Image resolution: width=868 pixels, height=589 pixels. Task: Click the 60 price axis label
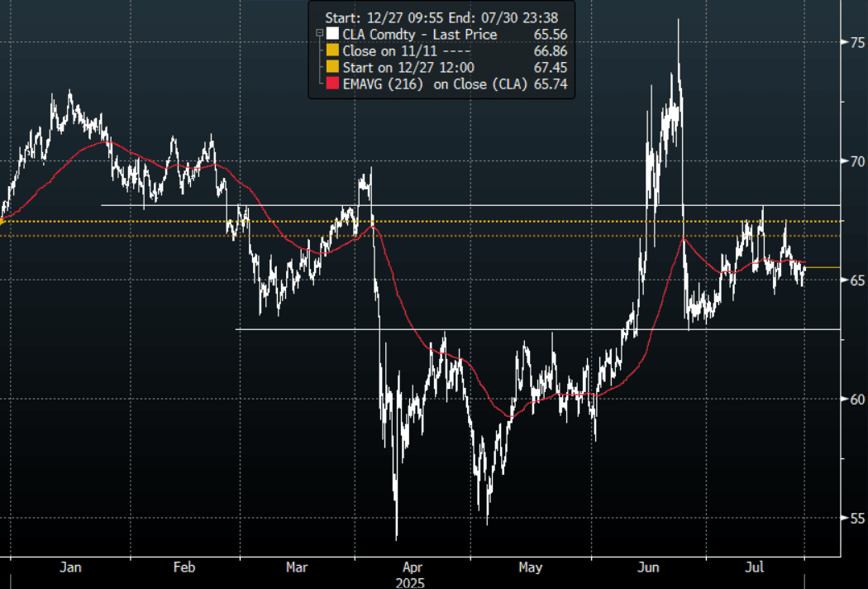pos(857,400)
